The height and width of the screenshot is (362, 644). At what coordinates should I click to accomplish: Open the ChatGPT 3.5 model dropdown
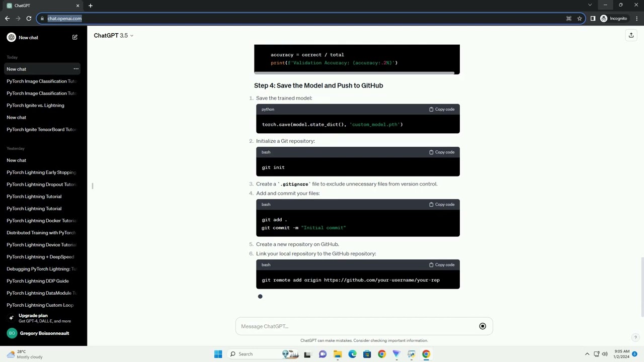(114, 35)
